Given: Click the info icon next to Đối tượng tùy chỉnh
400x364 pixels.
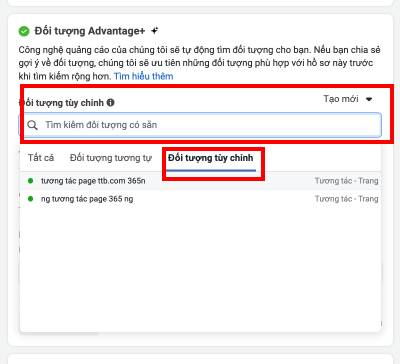Looking at the screenshot, I should tap(110, 103).
